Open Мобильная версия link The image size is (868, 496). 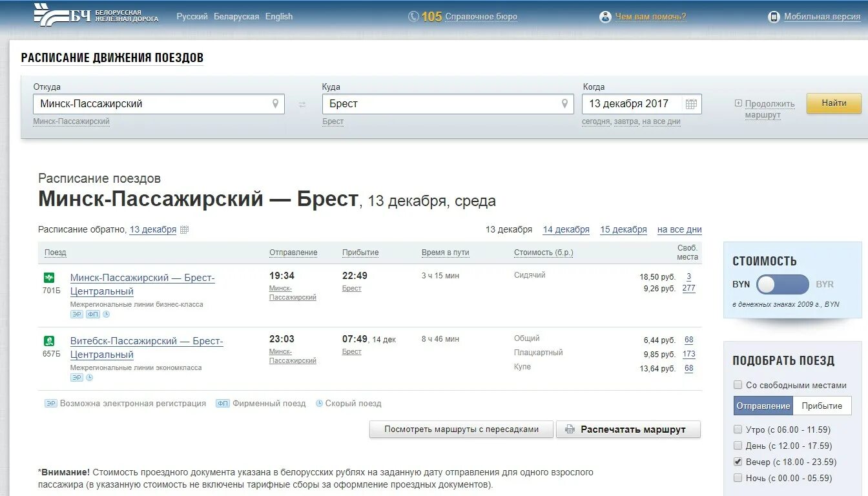click(822, 17)
